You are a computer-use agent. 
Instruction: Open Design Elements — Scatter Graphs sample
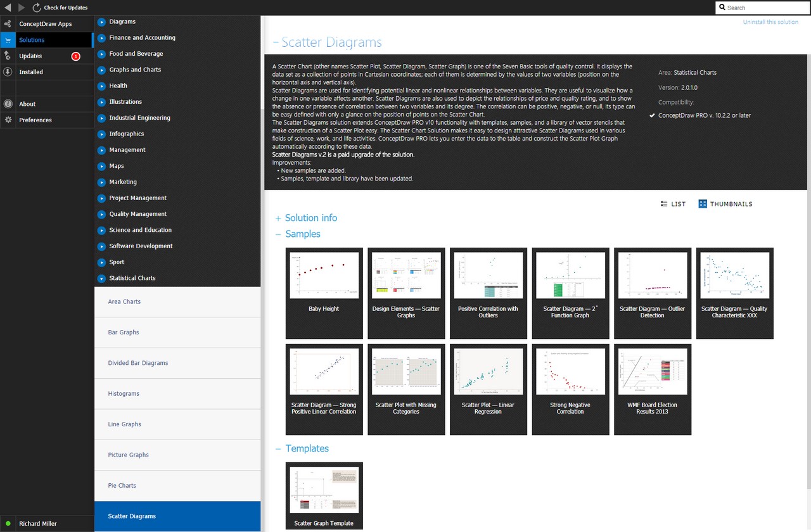(x=406, y=293)
